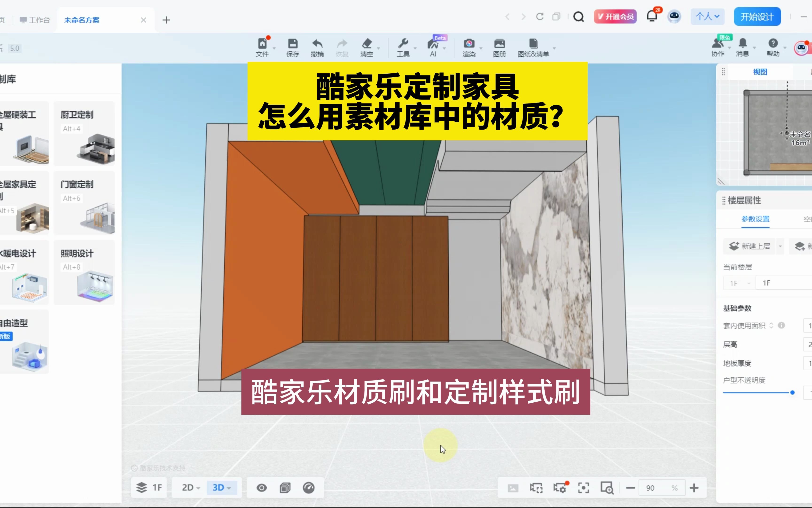Click the image icon in bottom right toolbar

pyautogui.click(x=513, y=488)
